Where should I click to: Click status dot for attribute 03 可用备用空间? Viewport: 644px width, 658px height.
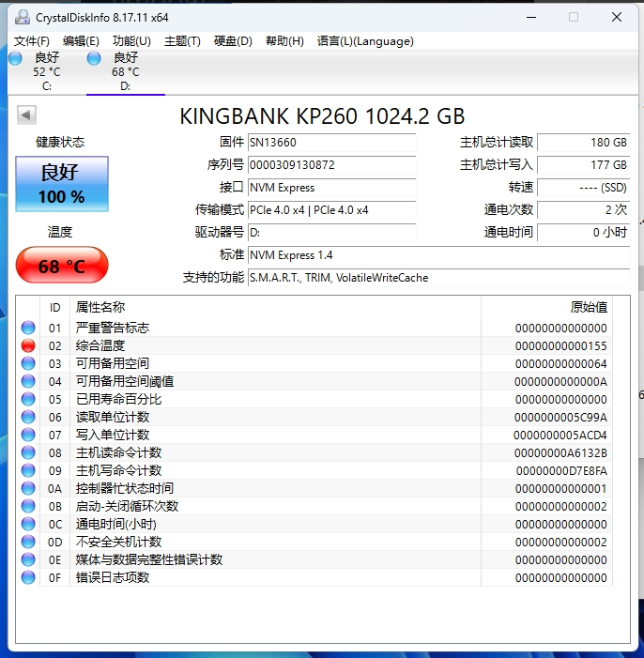[28, 363]
